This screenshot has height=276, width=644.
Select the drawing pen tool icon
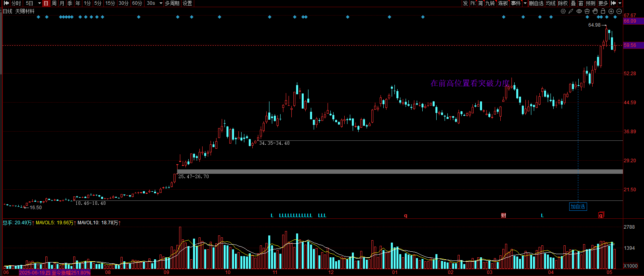571,11
